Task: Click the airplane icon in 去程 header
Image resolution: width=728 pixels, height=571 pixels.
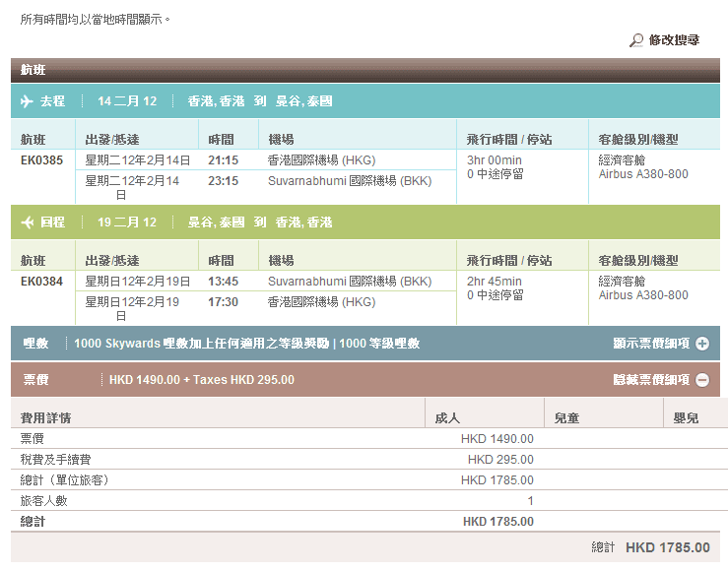Action: click(27, 101)
